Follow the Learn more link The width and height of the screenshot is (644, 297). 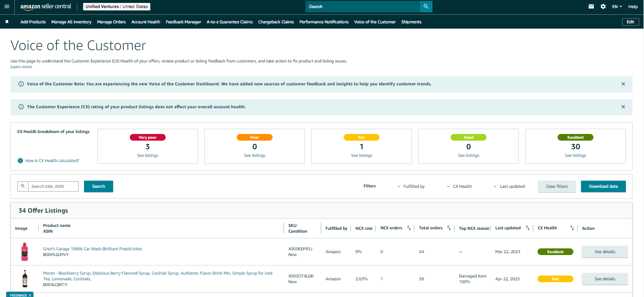[21, 67]
